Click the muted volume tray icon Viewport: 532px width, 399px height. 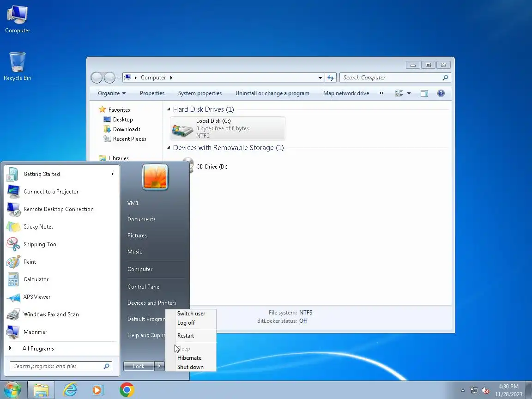(485, 391)
